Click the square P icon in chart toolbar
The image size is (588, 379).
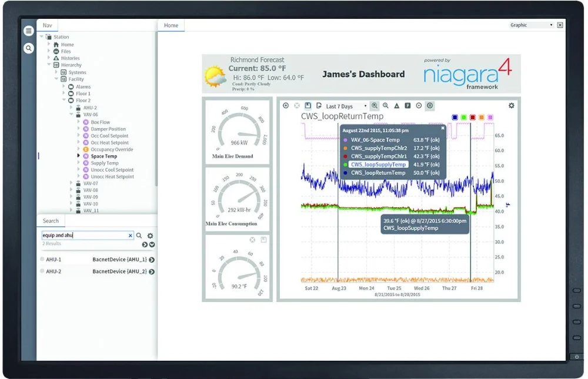407,106
